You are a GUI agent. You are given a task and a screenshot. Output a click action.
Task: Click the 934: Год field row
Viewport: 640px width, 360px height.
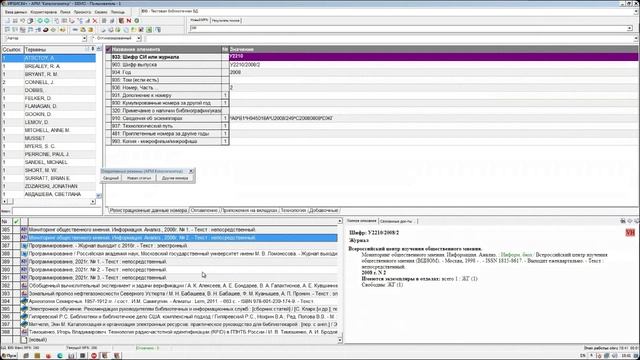371,72
